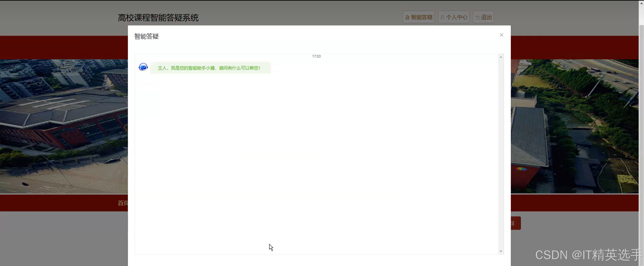Click the chat scrollbar up arrow

[501, 57]
